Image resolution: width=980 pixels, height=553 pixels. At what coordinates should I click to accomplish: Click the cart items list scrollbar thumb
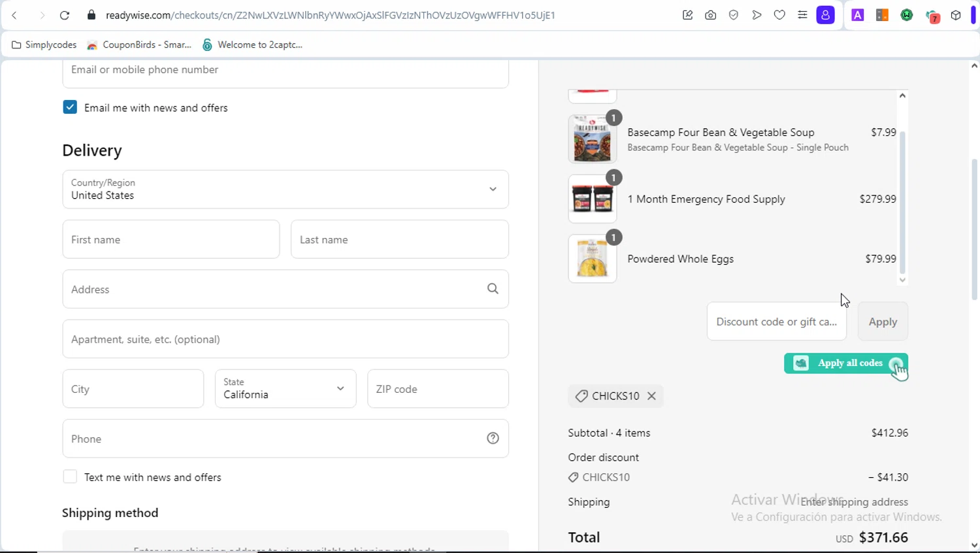[x=902, y=203]
